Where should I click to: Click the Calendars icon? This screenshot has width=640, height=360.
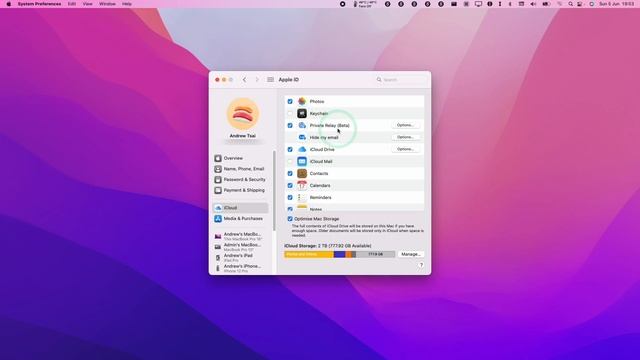302,185
